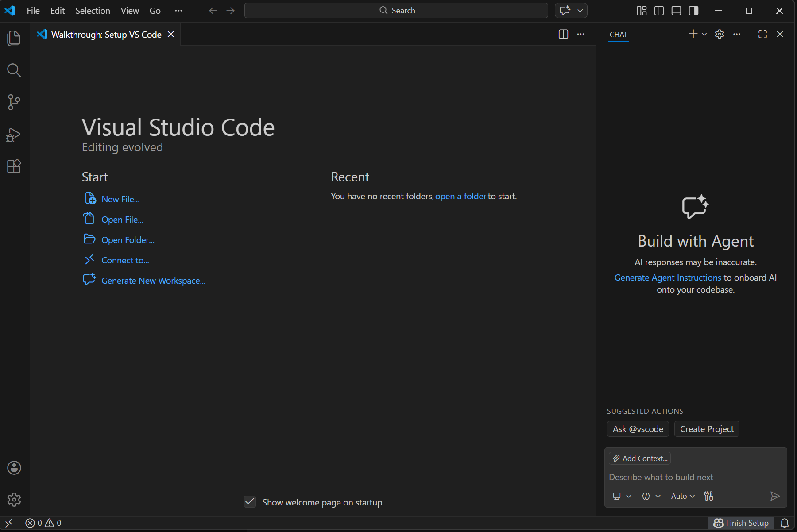Open Configure Tools in chat input
The height and width of the screenshot is (532, 797).
pos(708,496)
